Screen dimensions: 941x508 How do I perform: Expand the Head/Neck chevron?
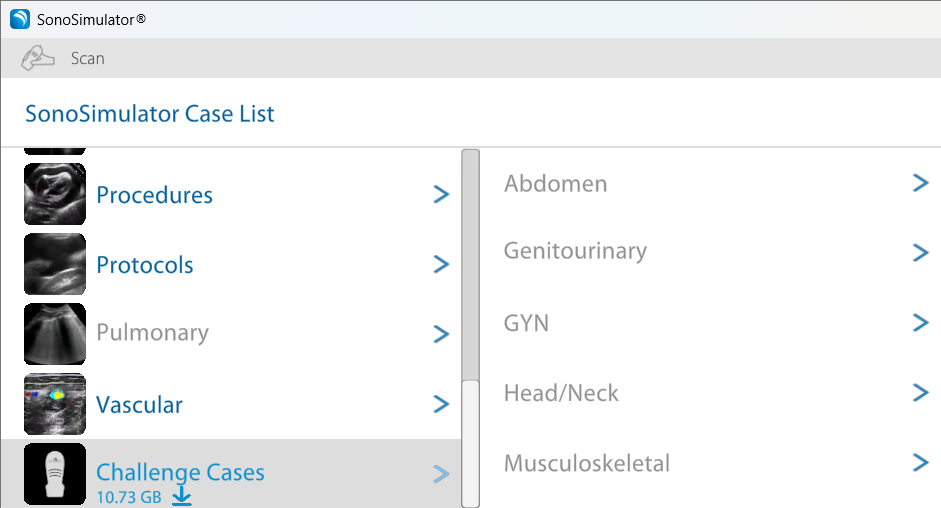point(921,392)
